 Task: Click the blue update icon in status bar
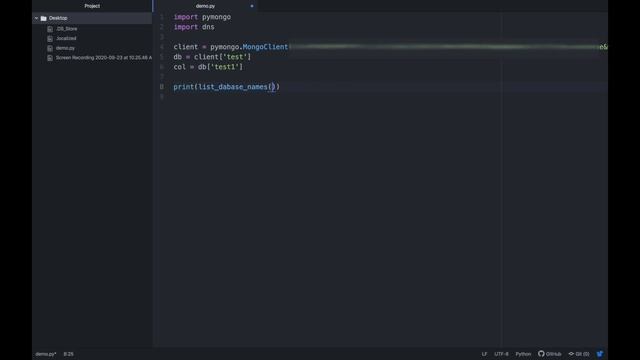click(x=600, y=354)
